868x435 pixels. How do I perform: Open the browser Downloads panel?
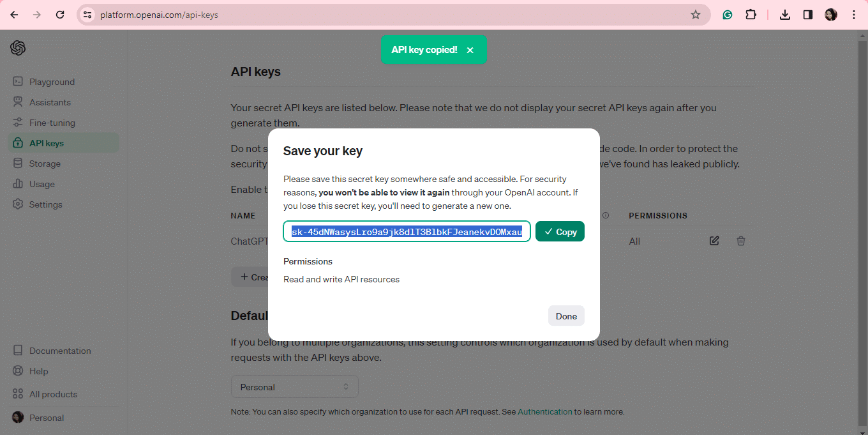click(x=784, y=14)
